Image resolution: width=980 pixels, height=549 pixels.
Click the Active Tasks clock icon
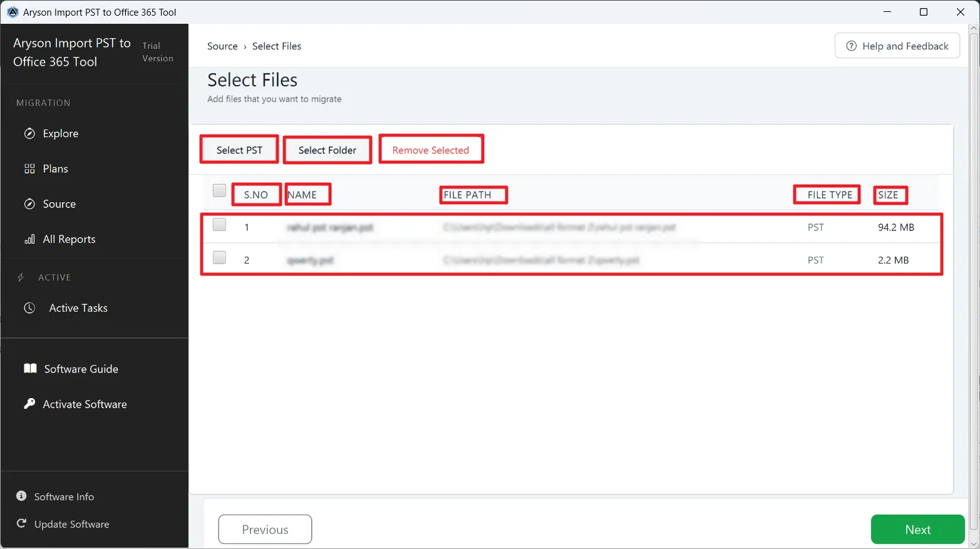coord(29,307)
